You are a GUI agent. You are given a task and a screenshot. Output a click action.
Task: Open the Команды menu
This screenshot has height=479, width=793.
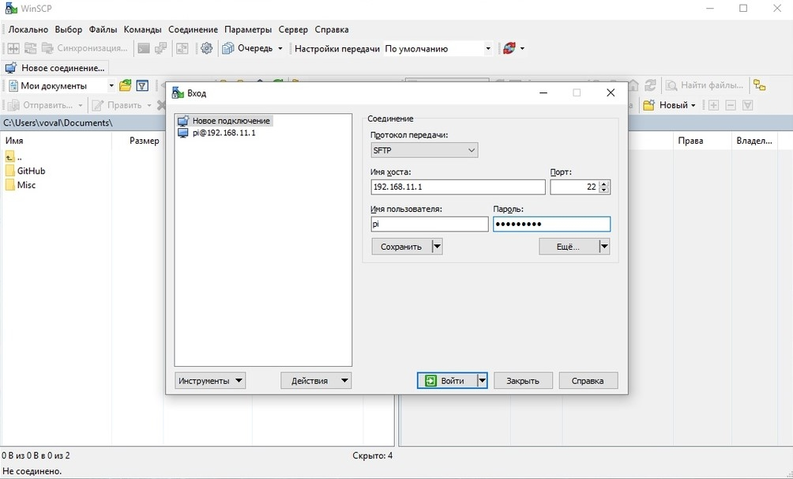click(142, 30)
